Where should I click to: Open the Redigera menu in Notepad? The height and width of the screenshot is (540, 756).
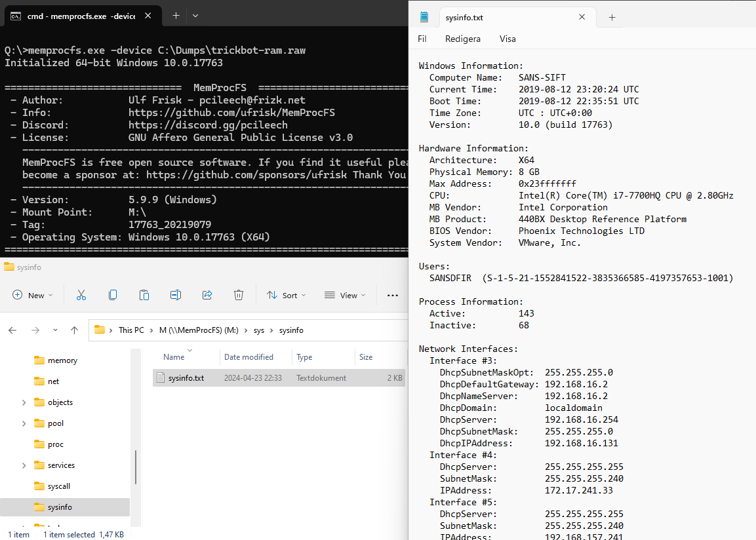tap(462, 39)
